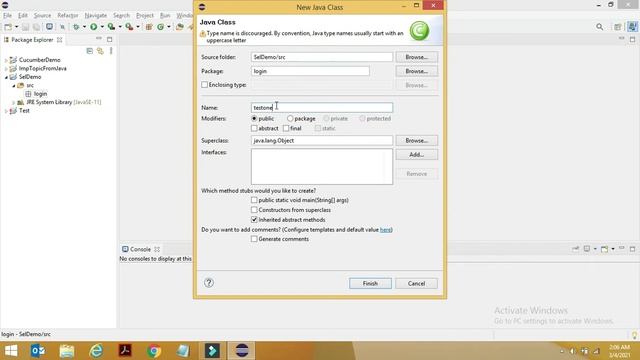Image resolution: width=640 pixels, height=360 pixels.
Task: Open the Project menu
Action: coord(144,15)
